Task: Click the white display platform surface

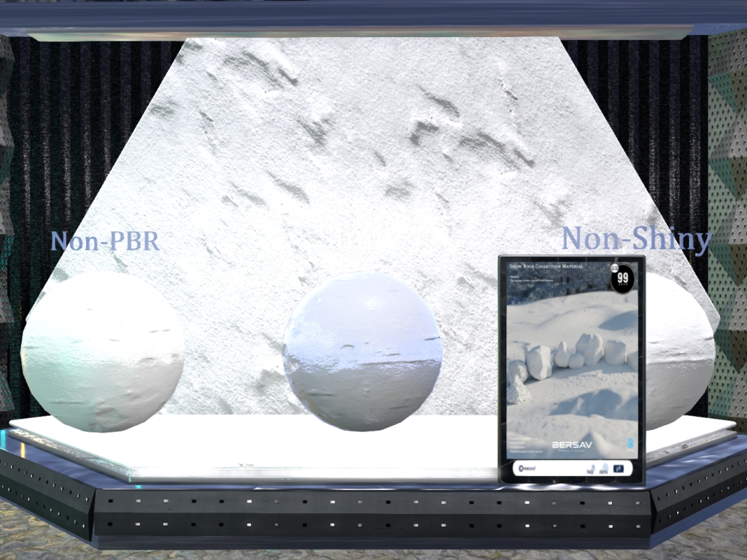Action: click(292, 445)
